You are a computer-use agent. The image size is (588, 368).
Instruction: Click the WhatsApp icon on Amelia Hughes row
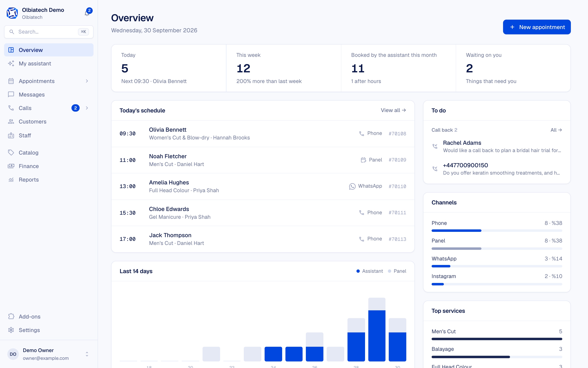[352, 186]
